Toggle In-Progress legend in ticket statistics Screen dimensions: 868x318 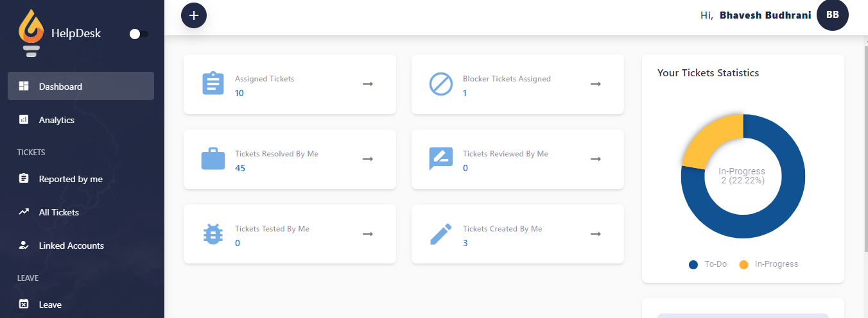tap(769, 264)
